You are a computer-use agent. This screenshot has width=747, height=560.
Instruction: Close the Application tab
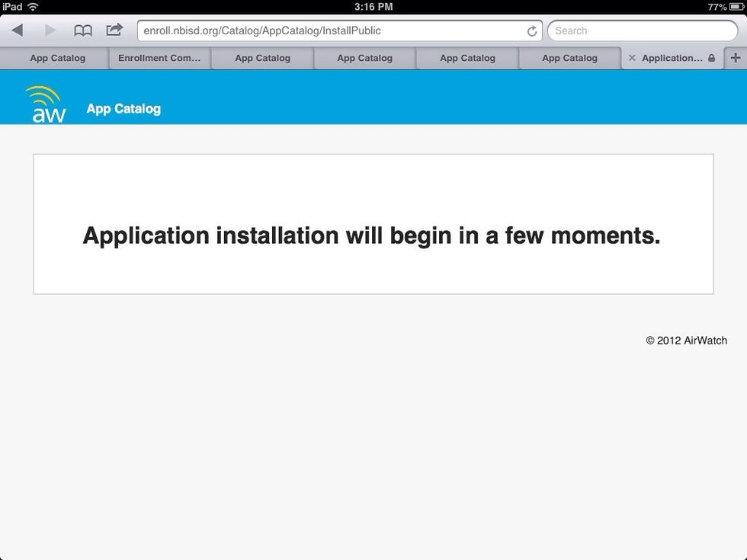[632, 58]
